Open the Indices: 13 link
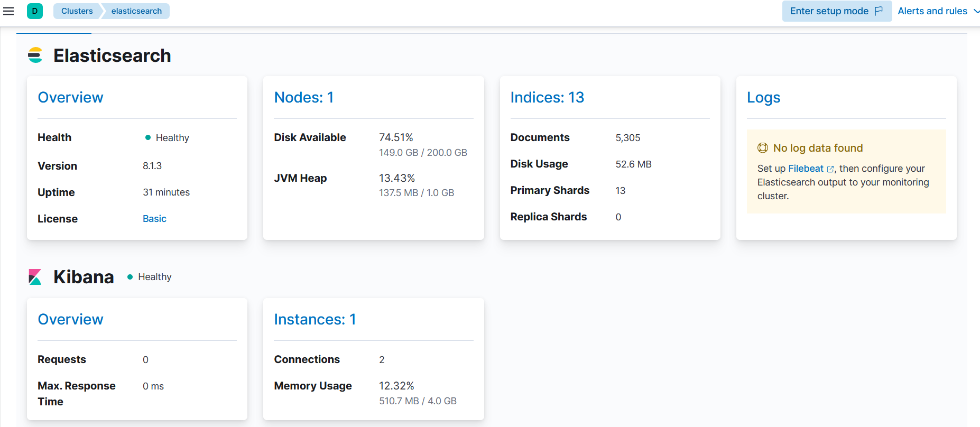Viewport: 980px width, 427px height. [x=547, y=97]
